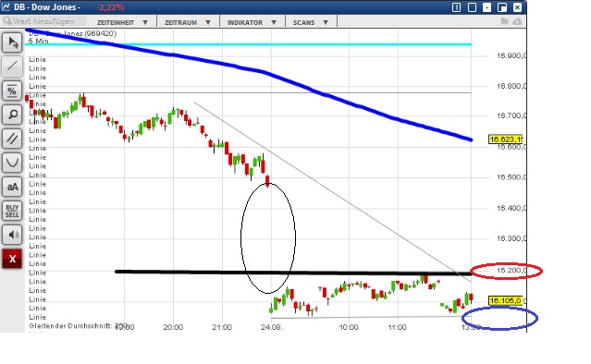Select the aA text annotation tool
The height and width of the screenshot is (364, 591).
(12, 187)
